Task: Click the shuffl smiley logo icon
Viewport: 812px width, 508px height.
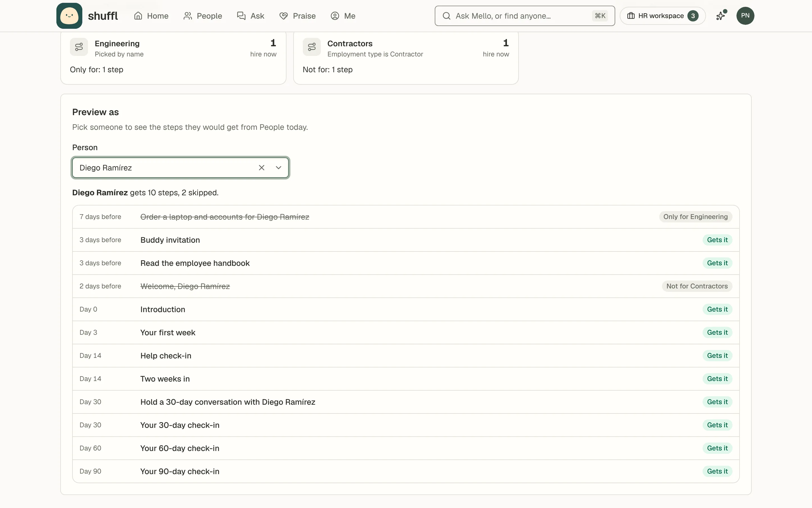Action: (69, 16)
